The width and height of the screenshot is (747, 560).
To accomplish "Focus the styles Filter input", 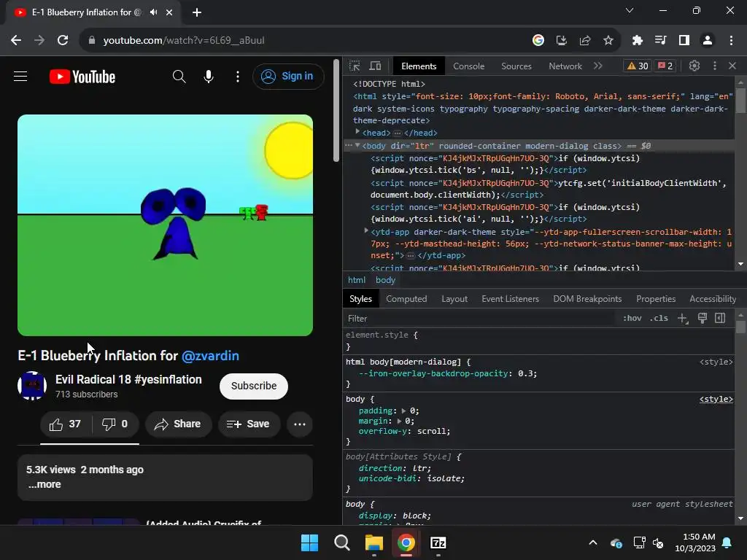I will (x=479, y=318).
